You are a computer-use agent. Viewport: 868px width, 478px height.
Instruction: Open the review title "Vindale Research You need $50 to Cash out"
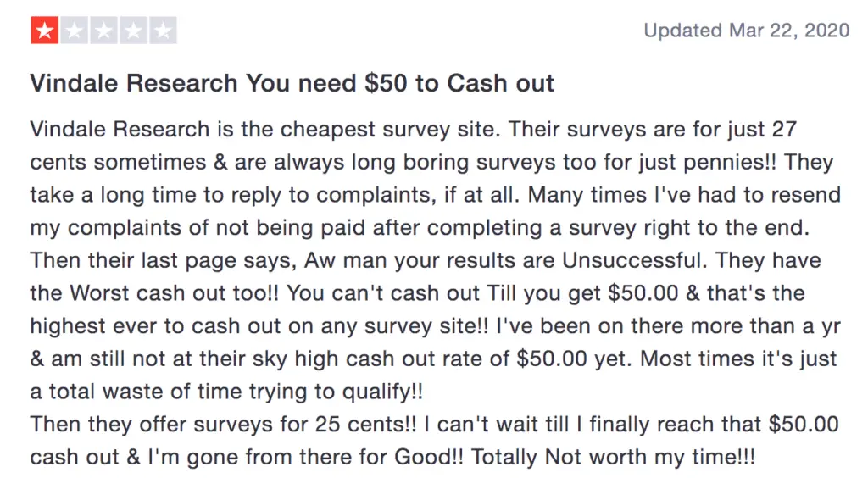click(x=292, y=83)
